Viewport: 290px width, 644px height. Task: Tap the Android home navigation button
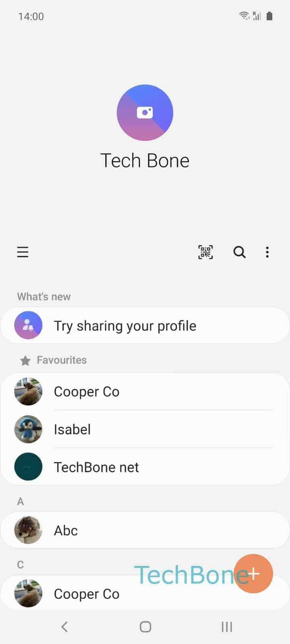(145, 627)
